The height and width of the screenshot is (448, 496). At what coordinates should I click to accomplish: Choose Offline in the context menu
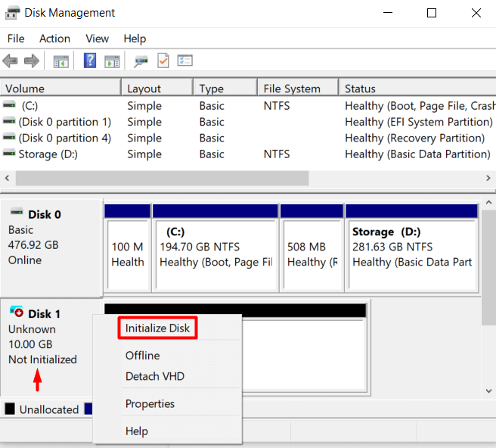(x=142, y=356)
